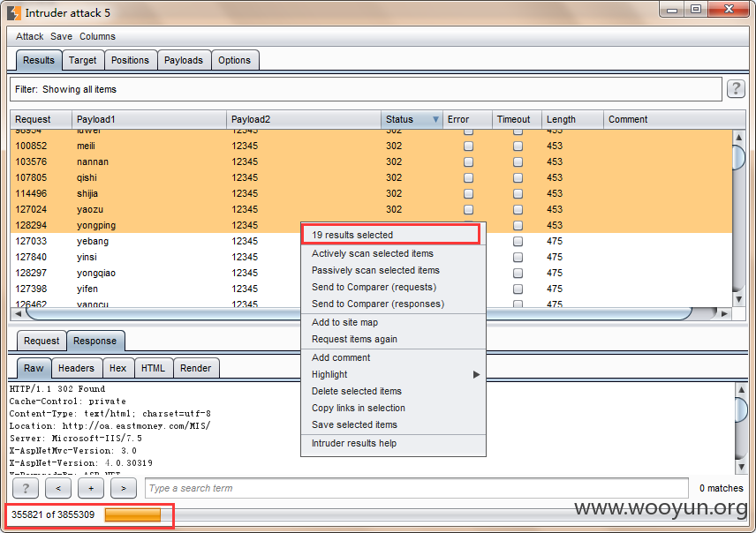Sort by Payload2 column header
This screenshot has height=533, width=756.
304,119
